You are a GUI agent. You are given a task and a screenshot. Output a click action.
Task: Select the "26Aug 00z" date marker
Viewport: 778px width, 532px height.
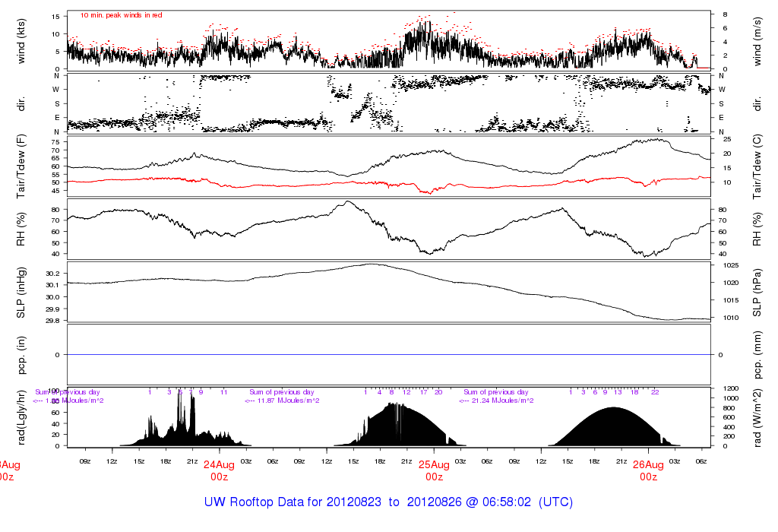(x=648, y=470)
